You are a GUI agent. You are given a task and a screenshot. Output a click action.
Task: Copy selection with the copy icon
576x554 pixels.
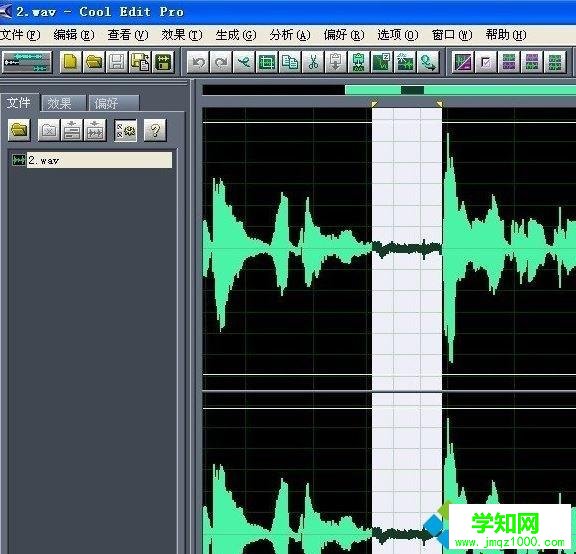[x=290, y=62]
